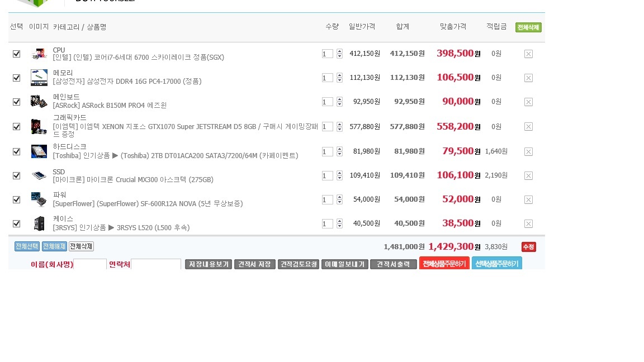
Task: Uncheck the 그래픽카드 row checkbox
Action: pyautogui.click(x=16, y=127)
